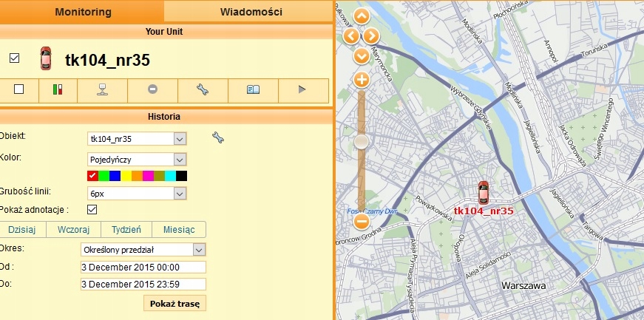Screen dimensions: 644x320
Task: Toggle the Pokaż adnotacje checkbox
Action: pyautogui.click(x=92, y=210)
